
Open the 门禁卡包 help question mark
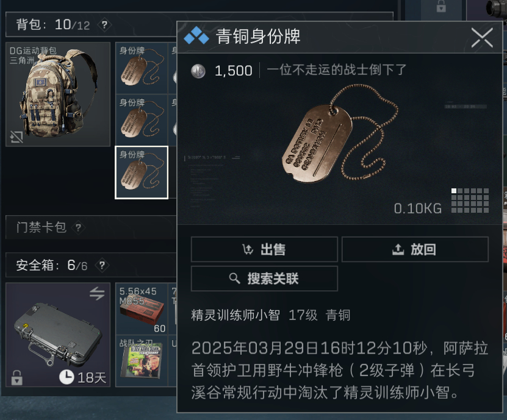78,228
